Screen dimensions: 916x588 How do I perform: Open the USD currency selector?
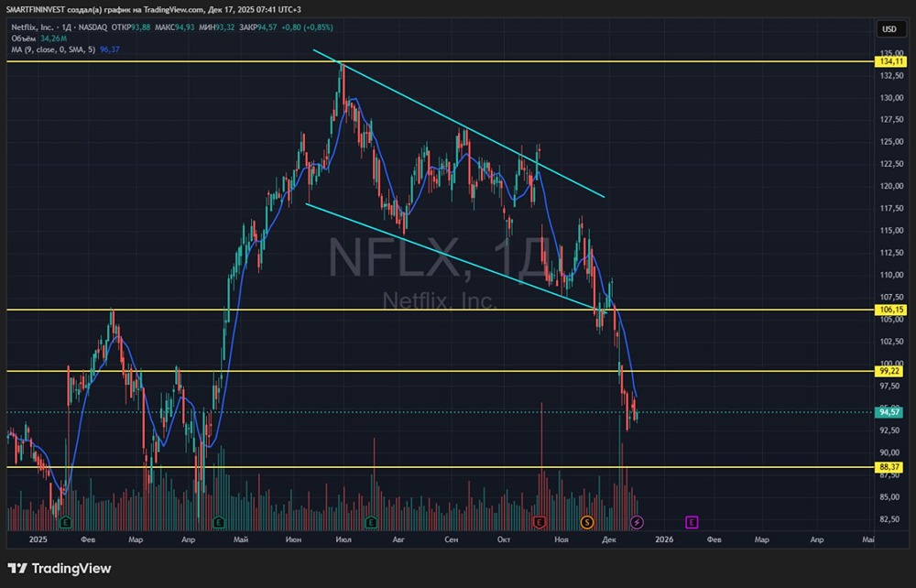tap(889, 28)
